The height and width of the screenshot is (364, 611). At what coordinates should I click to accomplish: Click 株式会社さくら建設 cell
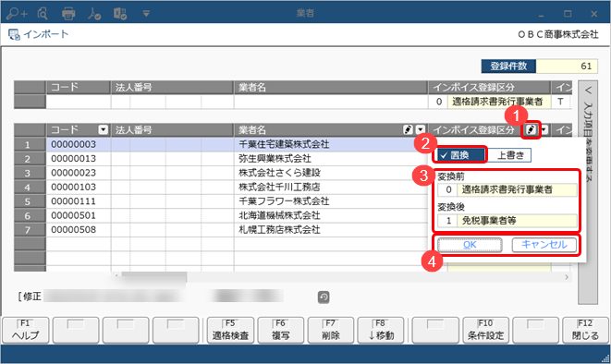pos(330,173)
